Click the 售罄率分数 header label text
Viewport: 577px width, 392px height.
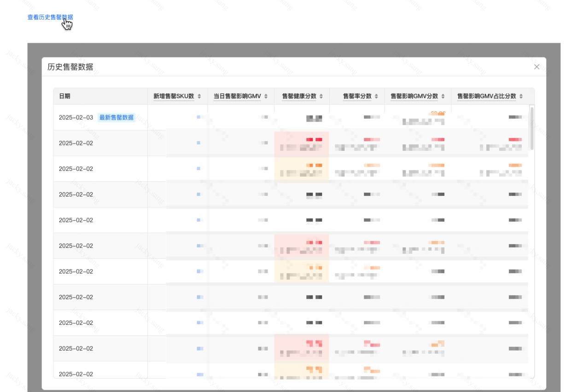pyautogui.click(x=357, y=96)
